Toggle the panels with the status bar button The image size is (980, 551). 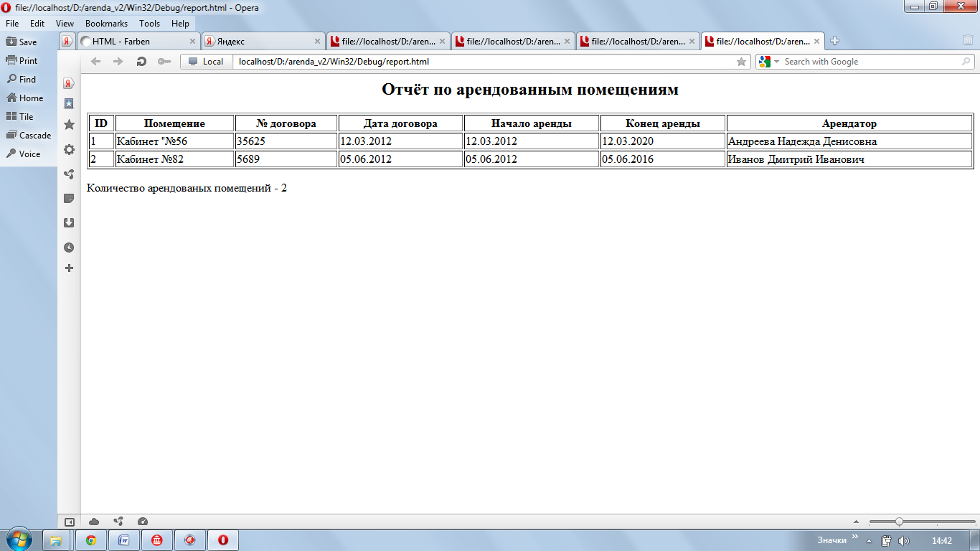point(70,522)
